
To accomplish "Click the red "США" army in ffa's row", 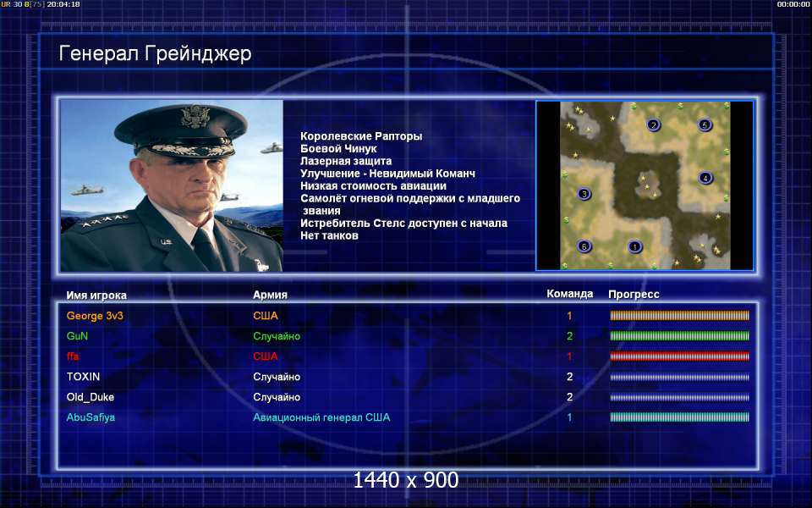I will 265,356.
